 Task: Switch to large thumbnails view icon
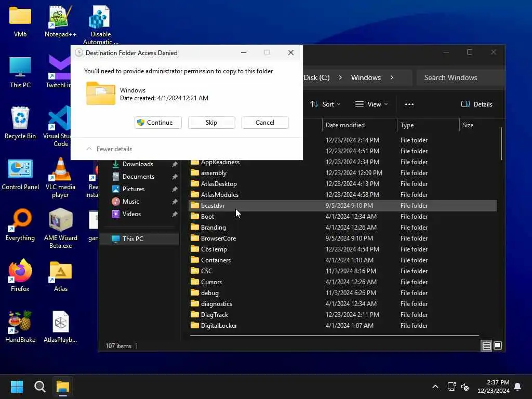click(x=498, y=345)
